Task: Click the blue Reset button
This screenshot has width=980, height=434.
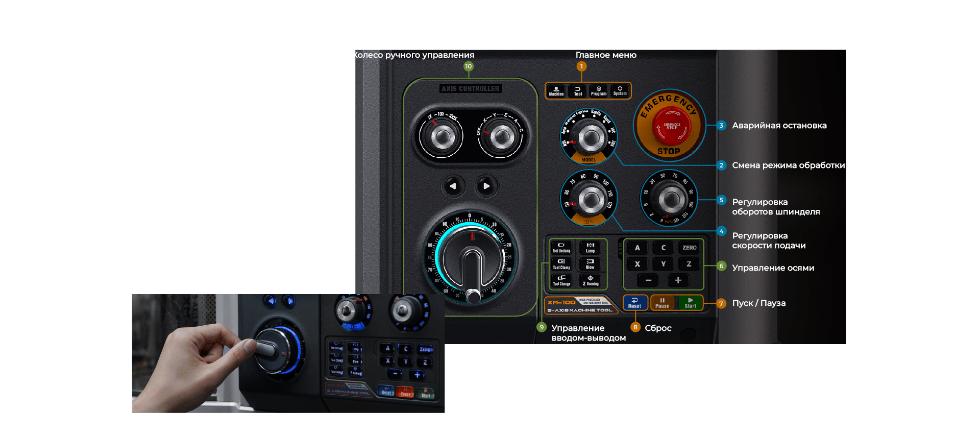Action: click(635, 303)
